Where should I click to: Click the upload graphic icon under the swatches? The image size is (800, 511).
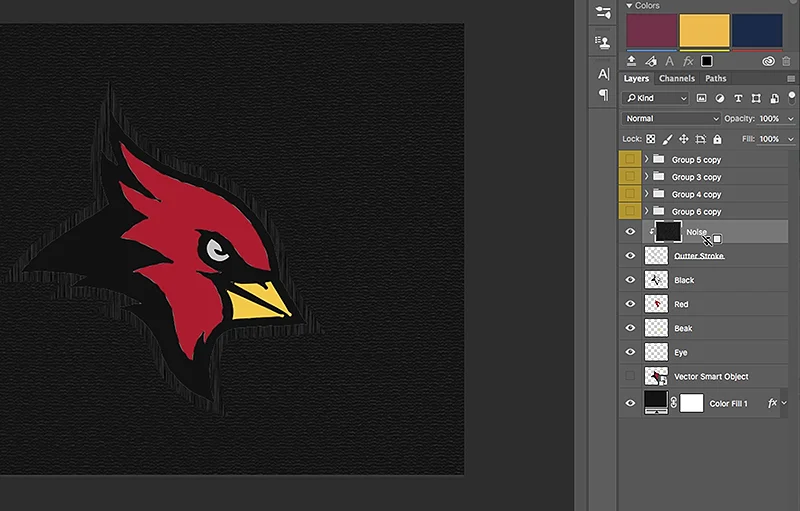(x=631, y=61)
